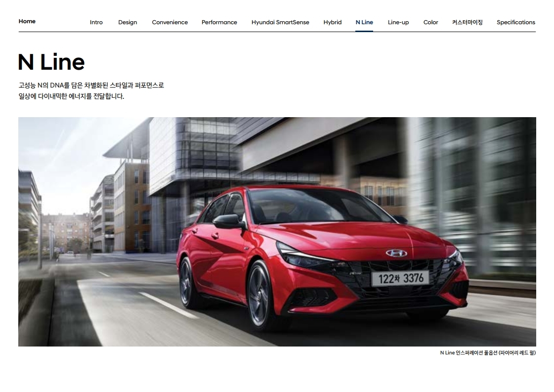Switch to the Convenience tab

[x=170, y=22]
